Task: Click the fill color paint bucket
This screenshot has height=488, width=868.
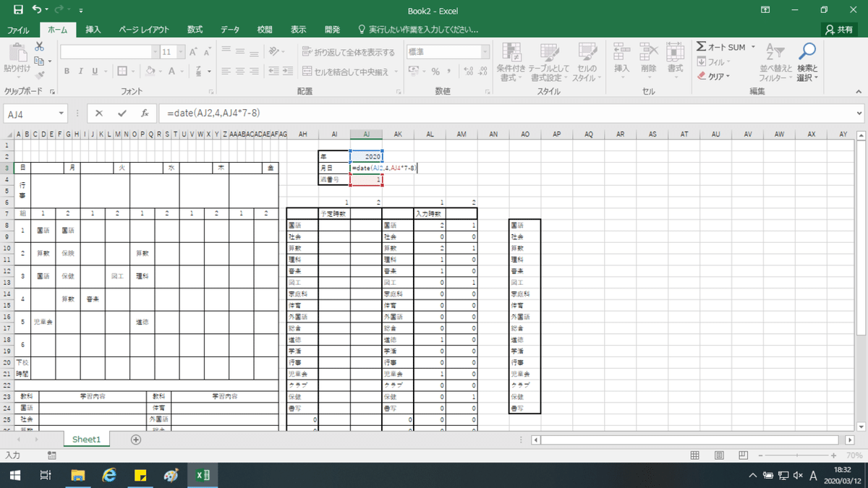Action: [149, 72]
